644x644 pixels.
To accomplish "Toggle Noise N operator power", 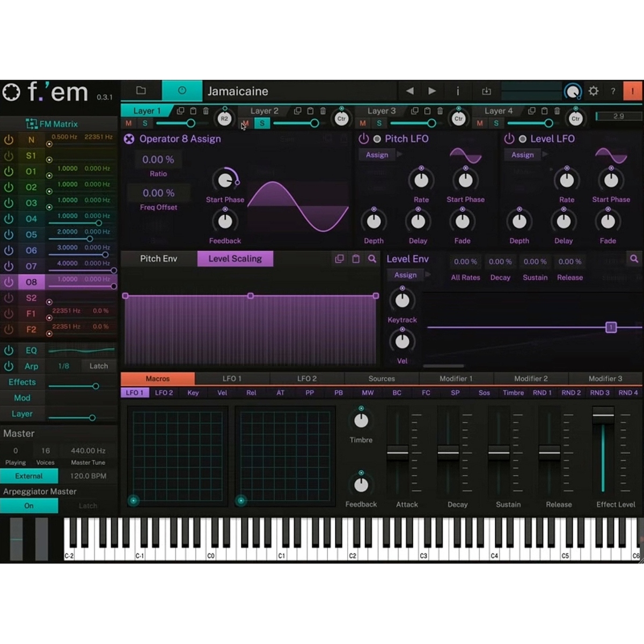I will [9, 140].
